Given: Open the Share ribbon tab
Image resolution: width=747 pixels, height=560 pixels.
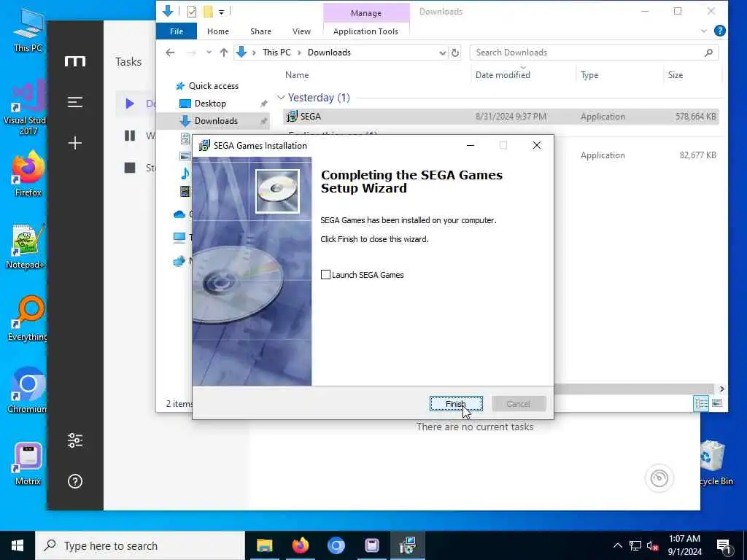Looking at the screenshot, I should click(x=260, y=31).
